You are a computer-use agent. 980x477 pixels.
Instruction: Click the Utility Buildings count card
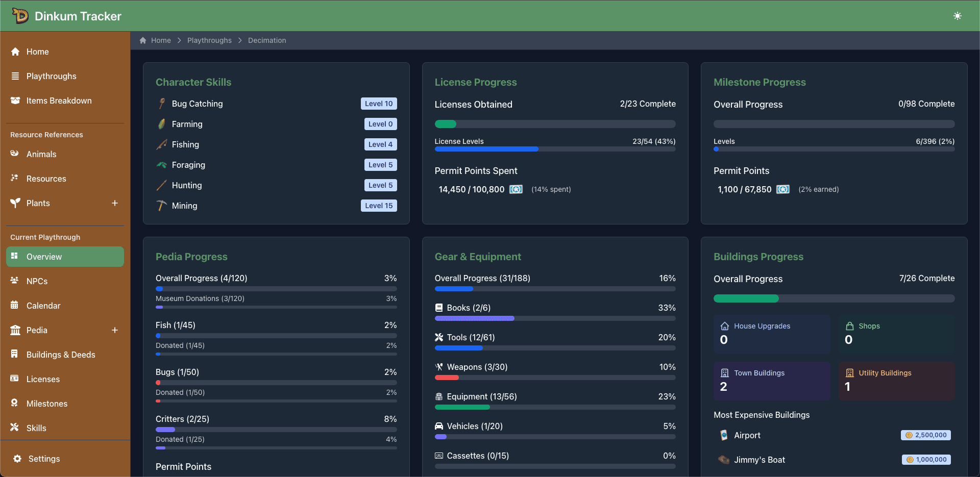point(896,381)
